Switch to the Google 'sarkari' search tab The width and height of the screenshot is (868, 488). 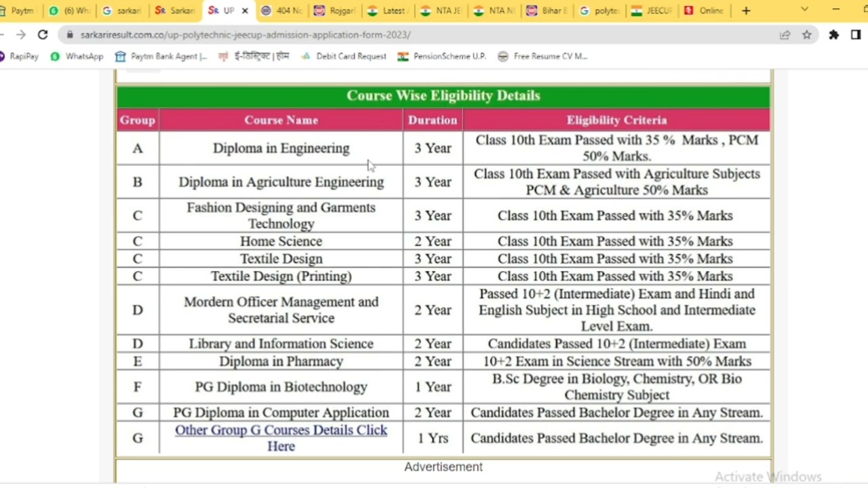(x=121, y=11)
